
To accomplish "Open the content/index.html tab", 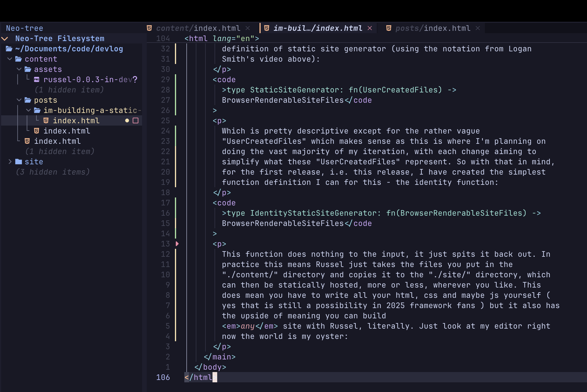I will [x=198, y=28].
